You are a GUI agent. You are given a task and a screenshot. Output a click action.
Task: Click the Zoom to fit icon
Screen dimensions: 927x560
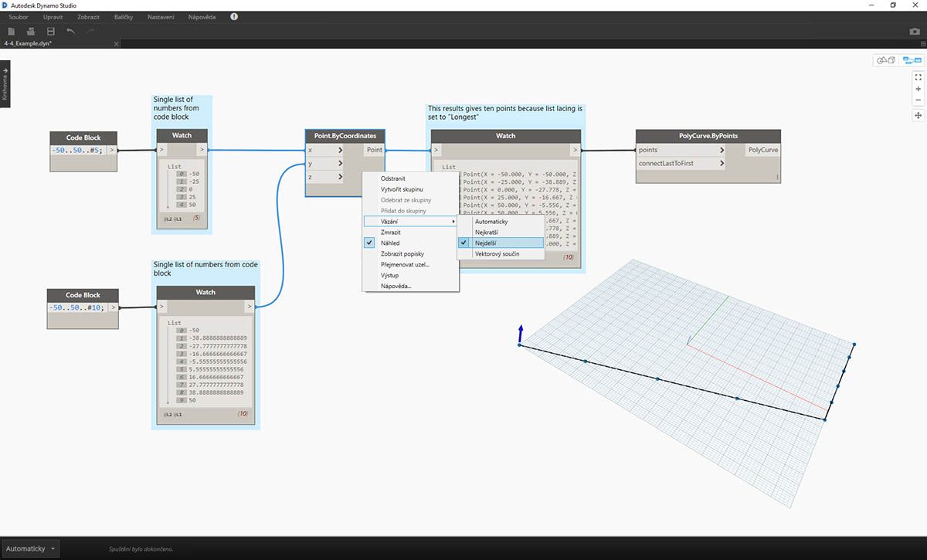(x=919, y=77)
